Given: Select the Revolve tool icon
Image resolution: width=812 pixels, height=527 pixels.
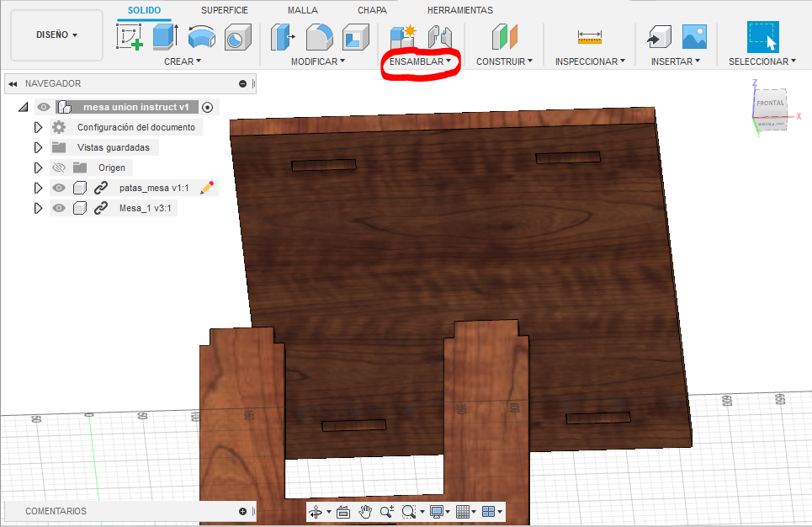Looking at the screenshot, I should [201, 37].
